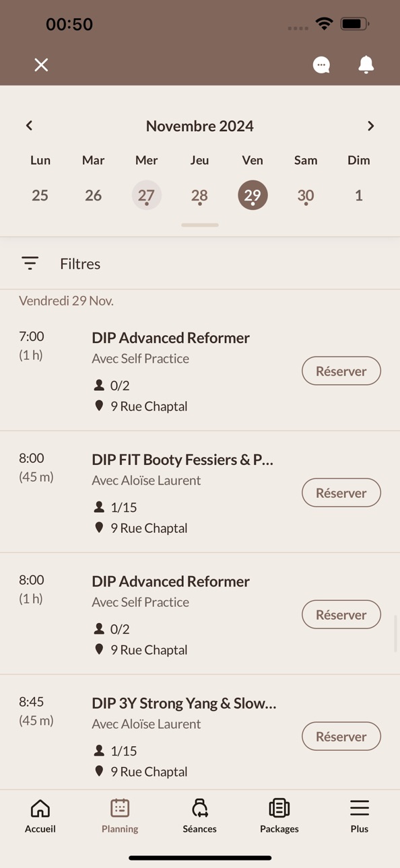Image resolution: width=400 pixels, height=868 pixels.
Task: Reserve the 7:00 DIP Advanced Reformer
Action: (x=341, y=371)
